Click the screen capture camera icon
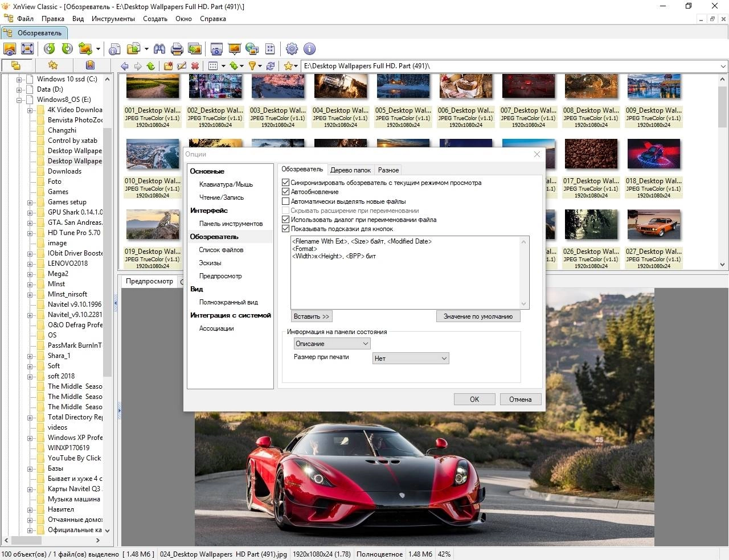This screenshot has height=560, width=729. coord(216,49)
